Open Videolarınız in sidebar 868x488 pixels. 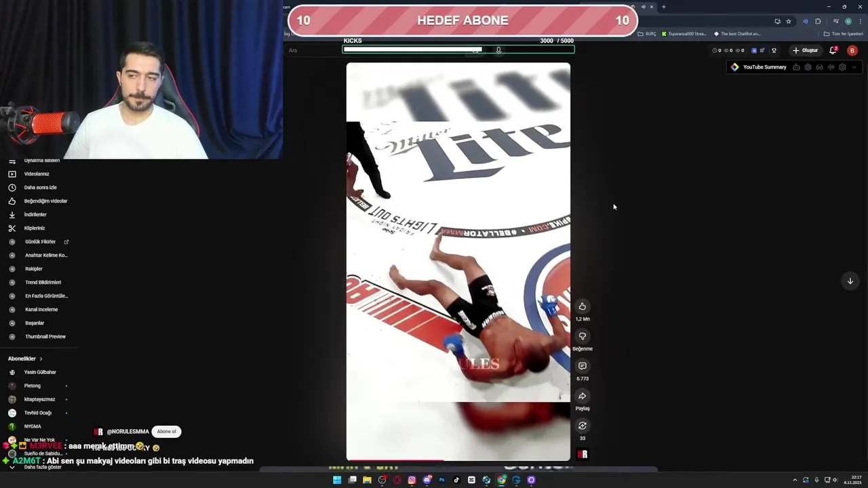pos(37,174)
